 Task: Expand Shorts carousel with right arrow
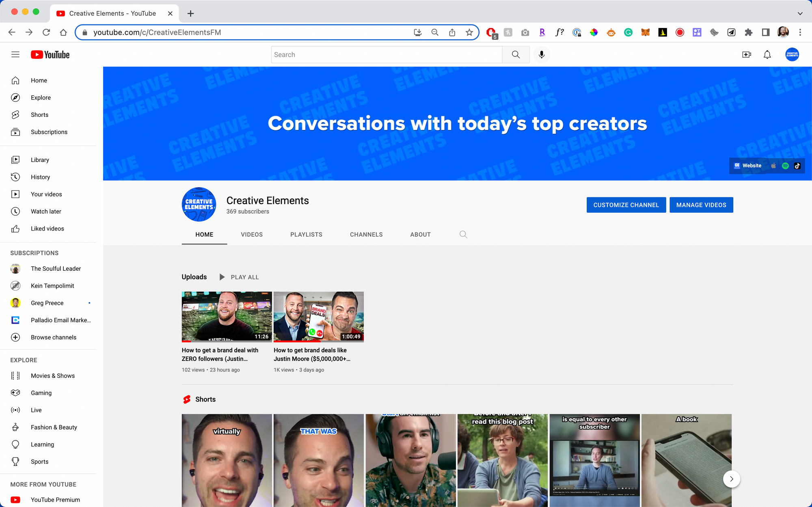click(731, 478)
